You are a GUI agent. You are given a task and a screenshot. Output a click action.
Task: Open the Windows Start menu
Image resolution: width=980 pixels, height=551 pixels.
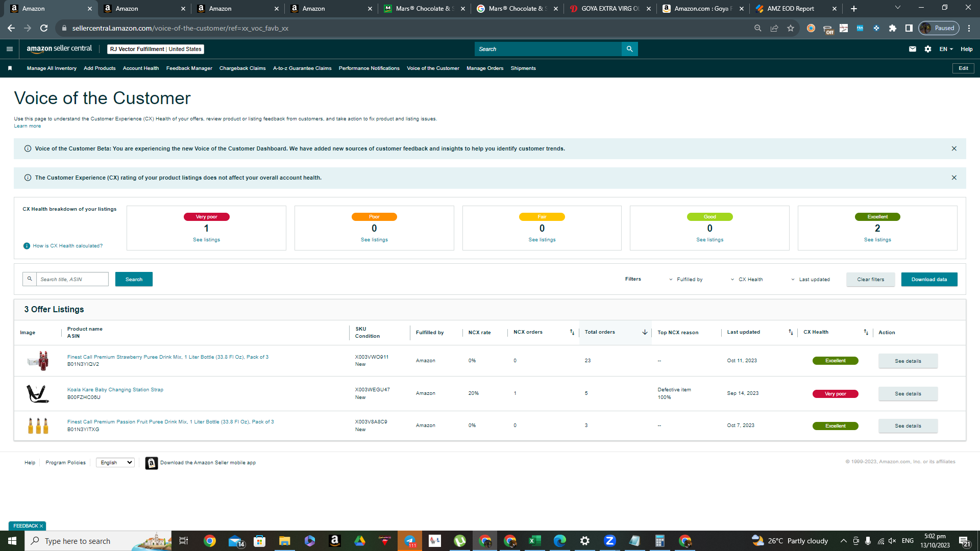tap(12, 541)
